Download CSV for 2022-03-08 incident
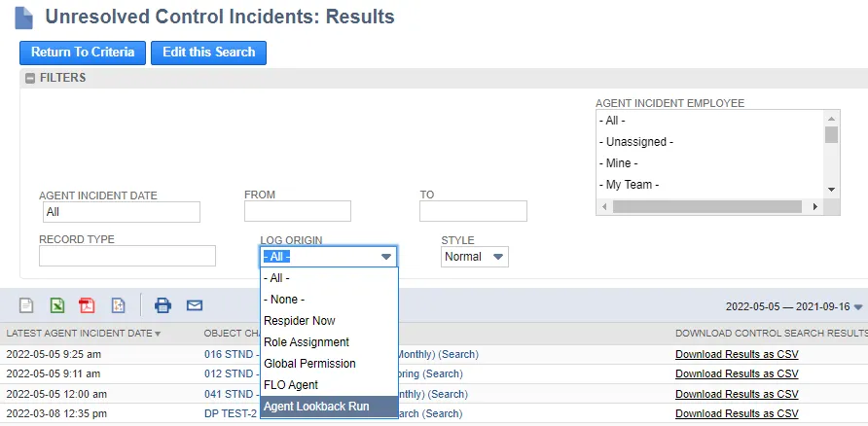 737,413
